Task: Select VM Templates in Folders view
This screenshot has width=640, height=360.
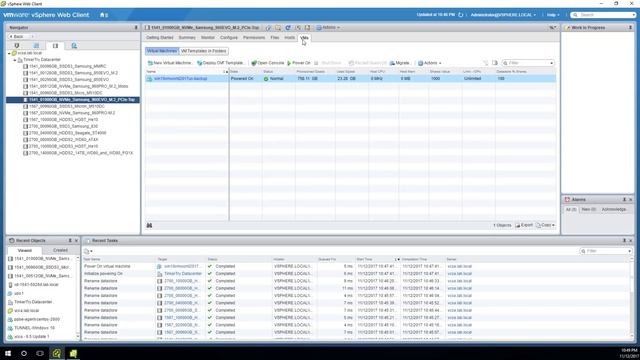Action: (x=203, y=51)
